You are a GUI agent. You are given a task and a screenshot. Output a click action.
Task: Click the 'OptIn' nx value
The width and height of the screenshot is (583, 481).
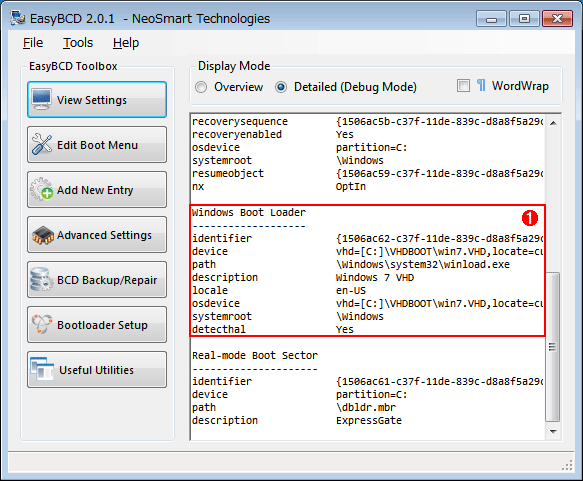[351, 186]
